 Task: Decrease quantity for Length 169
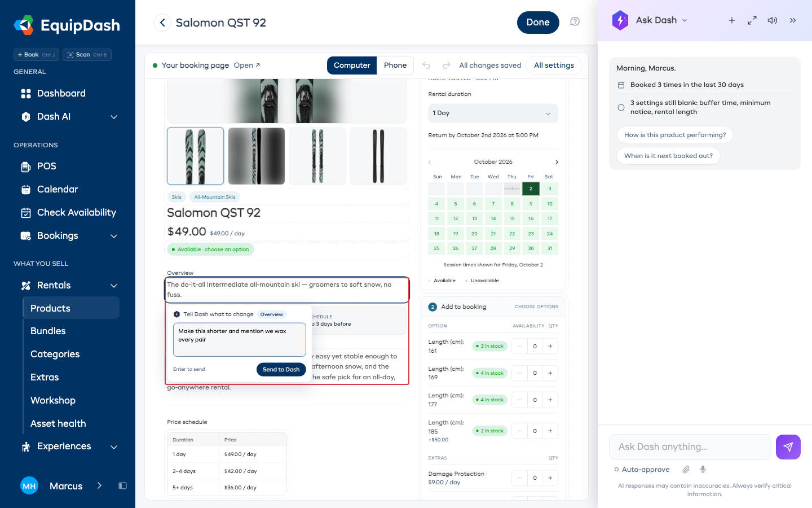click(519, 373)
